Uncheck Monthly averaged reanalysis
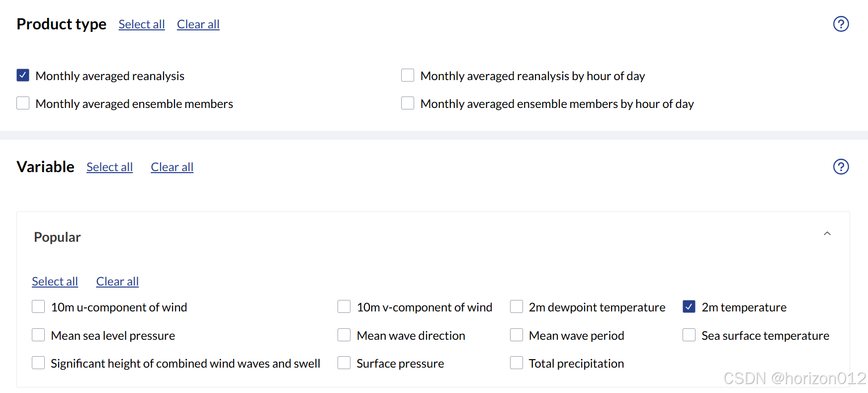The width and height of the screenshot is (868, 393). pos(23,75)
